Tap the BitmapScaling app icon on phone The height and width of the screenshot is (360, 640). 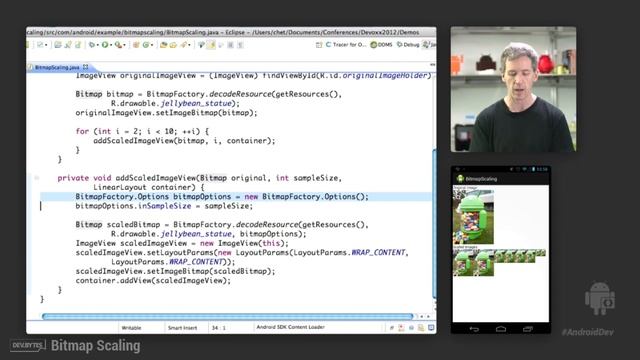point(460,179)
